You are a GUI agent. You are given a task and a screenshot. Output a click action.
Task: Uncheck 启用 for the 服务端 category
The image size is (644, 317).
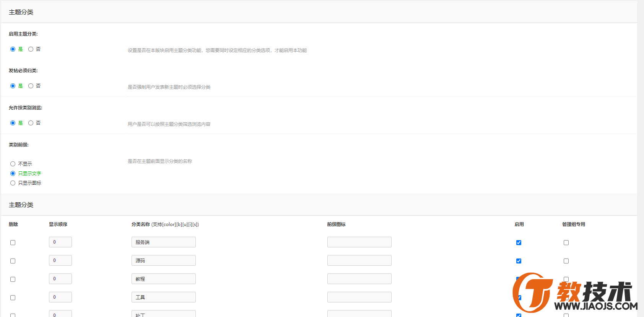click(519, 243)
